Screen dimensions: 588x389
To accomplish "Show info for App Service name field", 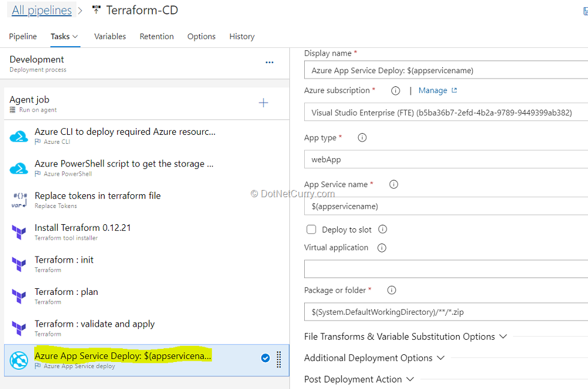I will point(394,185).
